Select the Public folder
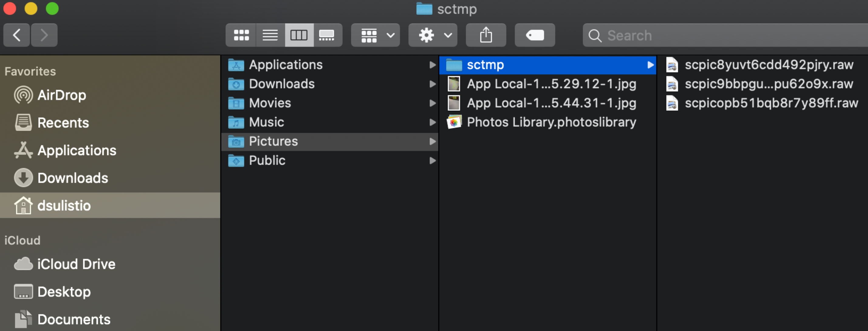Screen dimensions: 868x331 click(330, 160)
